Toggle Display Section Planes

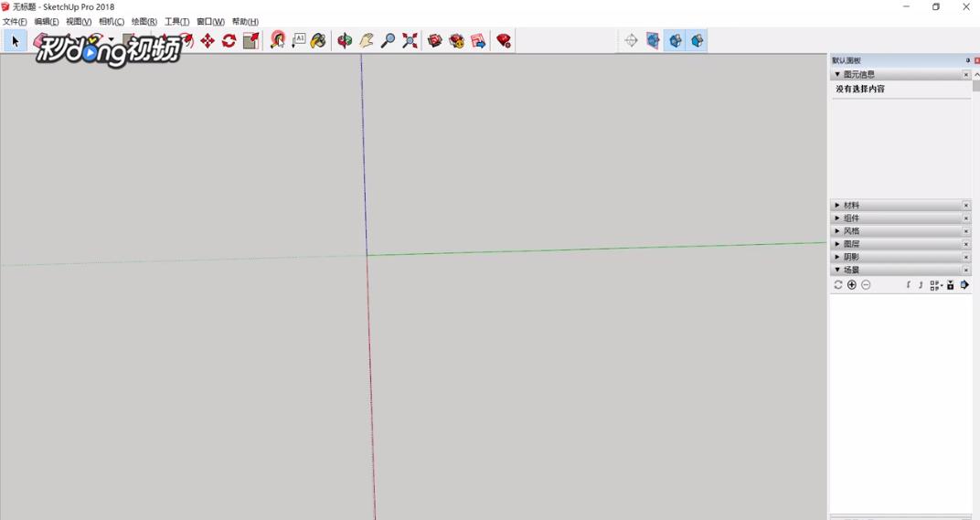pos(653,41)
